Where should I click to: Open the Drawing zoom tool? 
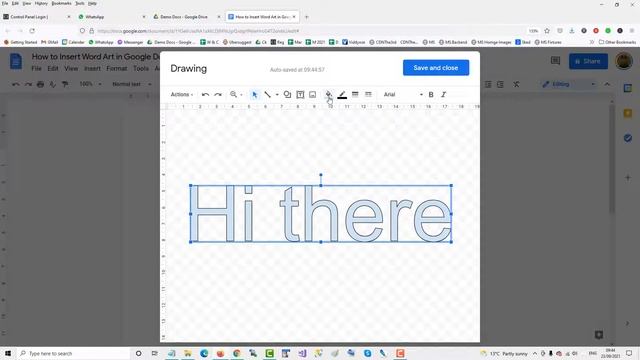click(233, 94)
